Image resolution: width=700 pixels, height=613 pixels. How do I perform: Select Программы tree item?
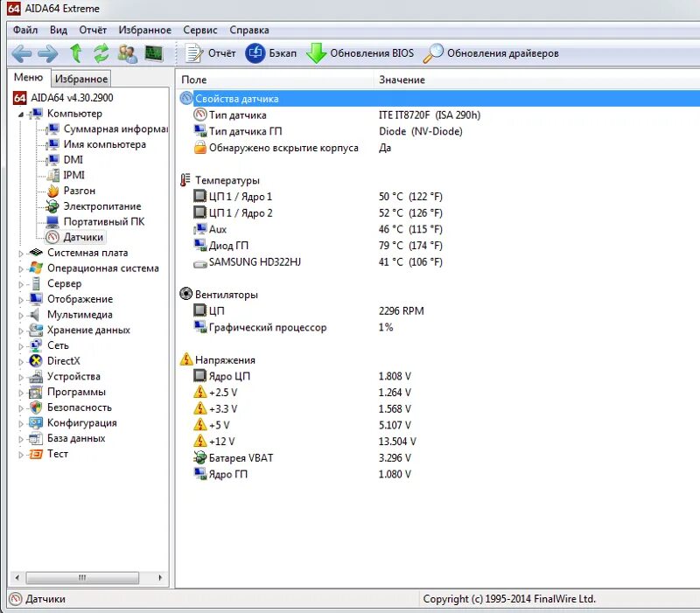pos(76,392)
